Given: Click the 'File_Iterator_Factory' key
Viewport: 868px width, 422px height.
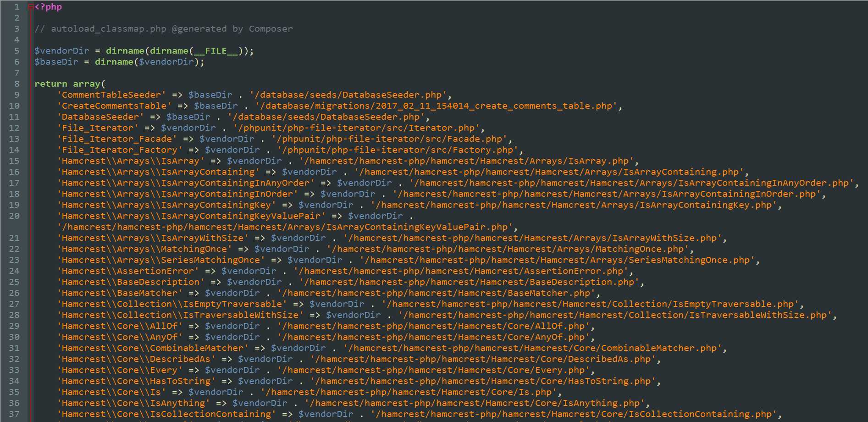Looking at the screenshot, I should click(120, 150).
